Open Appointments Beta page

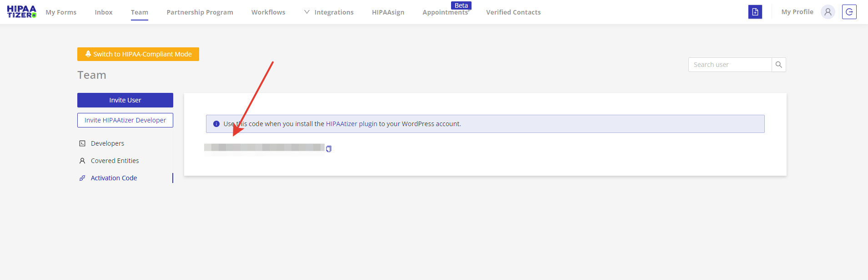445,12
